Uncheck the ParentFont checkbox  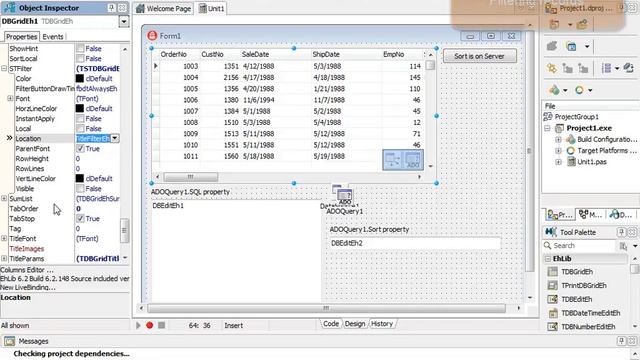pyautogui.click(x=80, y=149)
